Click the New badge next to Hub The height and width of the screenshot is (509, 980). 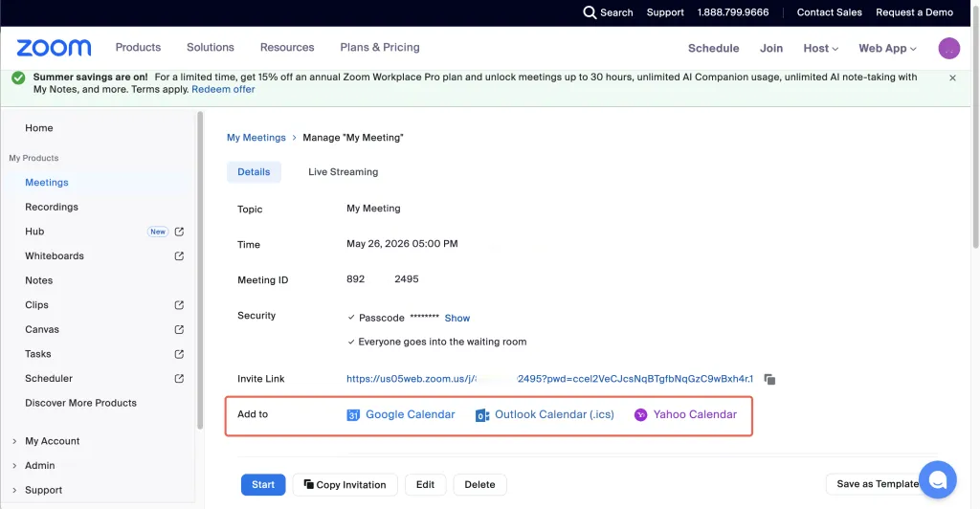coord(158,232)
